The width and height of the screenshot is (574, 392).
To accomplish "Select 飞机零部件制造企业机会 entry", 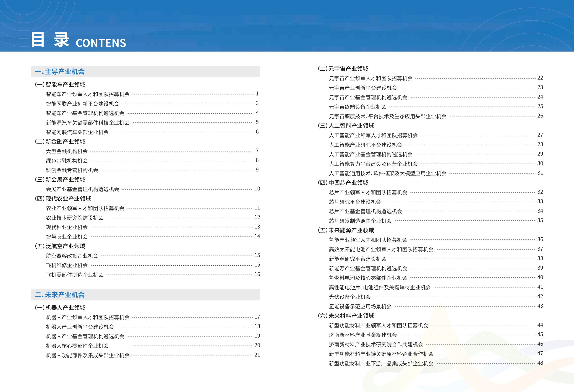I will (x=75, y=275).
